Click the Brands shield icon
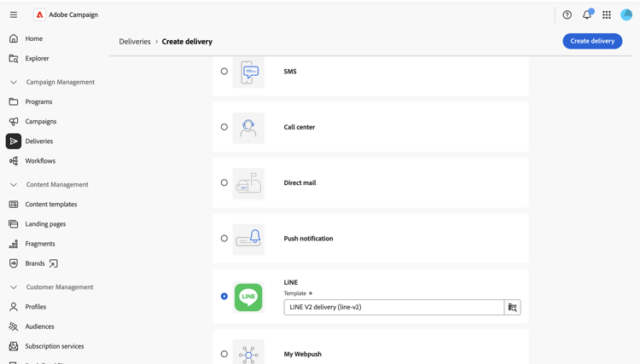 pyautogui.click(x=14, y=263)
